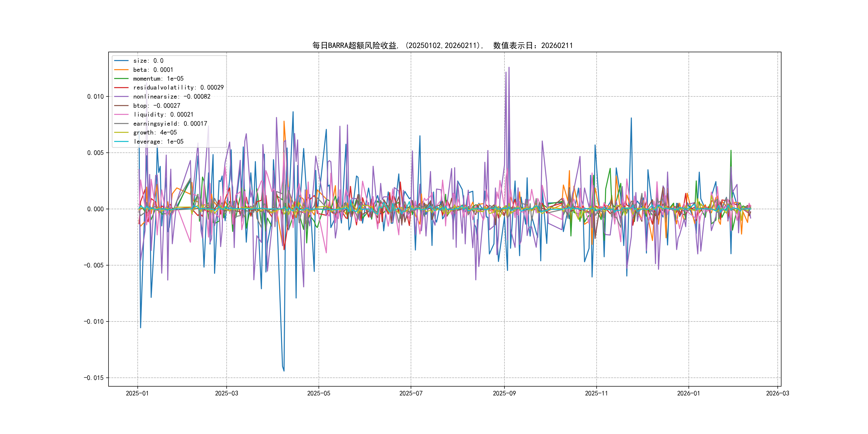Select the growth legend entry

click(155, 132)
